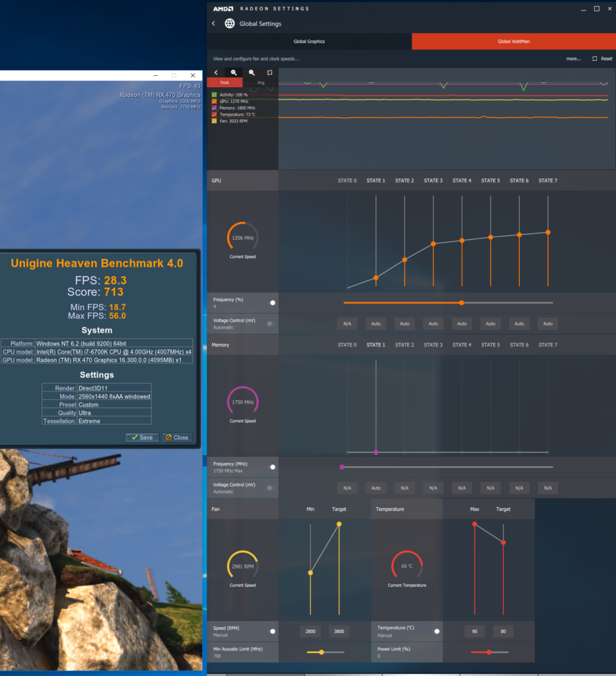Click the GPU current speed gauge 1206 MHz
This screenshot has width=616, height=676.
tap(243, 238)
